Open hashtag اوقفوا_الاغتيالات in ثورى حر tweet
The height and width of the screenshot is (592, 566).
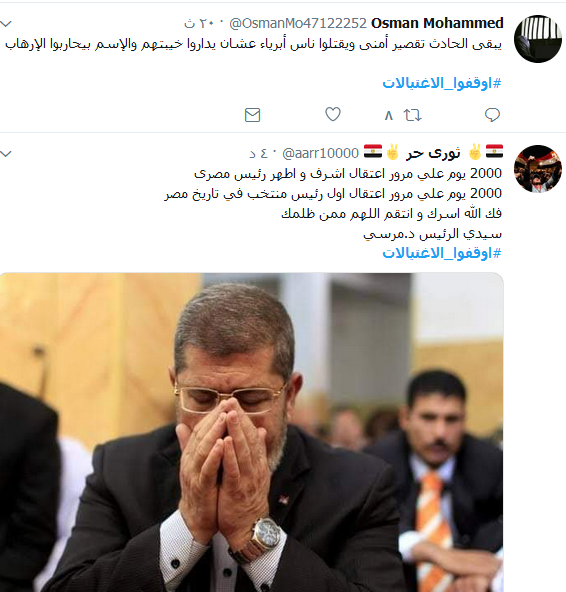click(442, 253)
